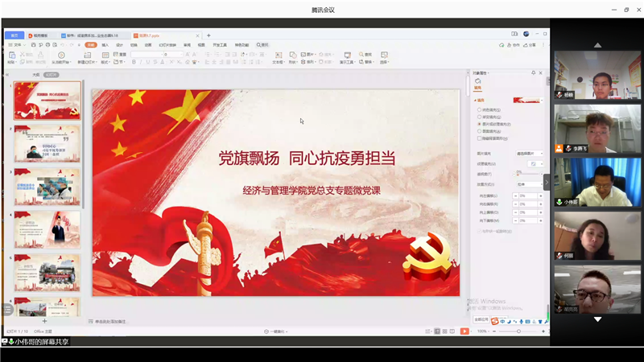644x362 pixels.
Task: Increase the left offset value with plus
Action: [x=540, y=195]
